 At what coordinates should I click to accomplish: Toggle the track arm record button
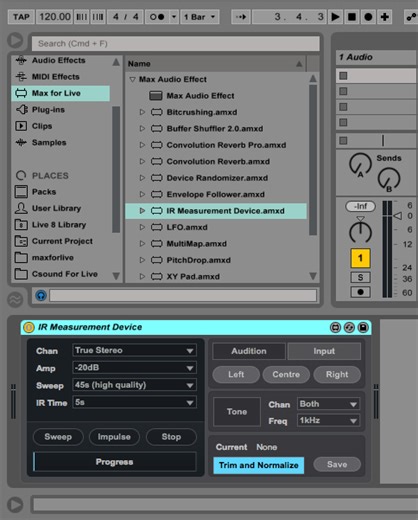click(x=360, y=292)
